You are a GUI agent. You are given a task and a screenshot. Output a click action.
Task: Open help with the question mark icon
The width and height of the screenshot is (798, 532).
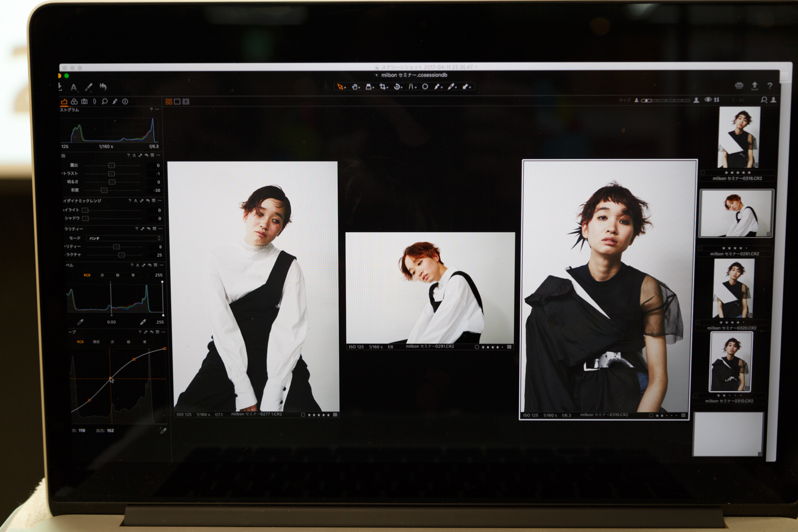coord(769,86)
